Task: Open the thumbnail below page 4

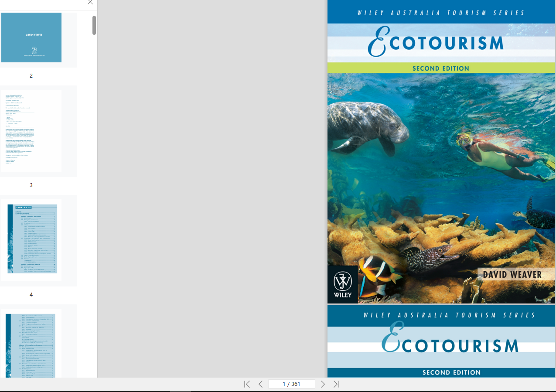Action: point(31,343)
